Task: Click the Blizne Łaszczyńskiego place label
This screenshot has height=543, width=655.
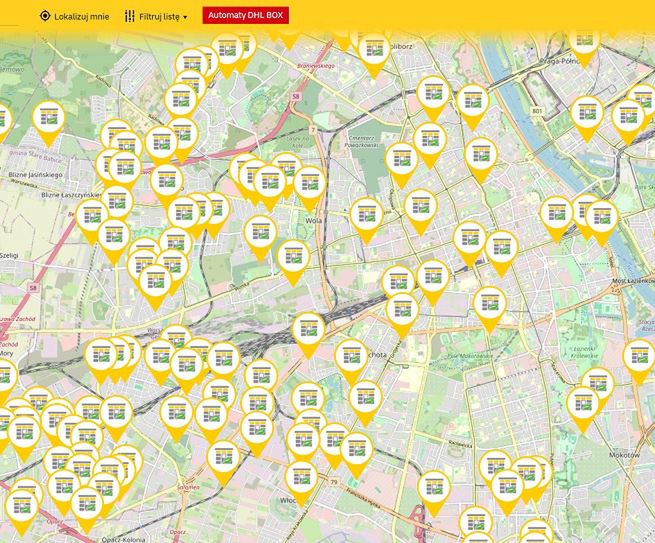Action: tap(71, 195)
